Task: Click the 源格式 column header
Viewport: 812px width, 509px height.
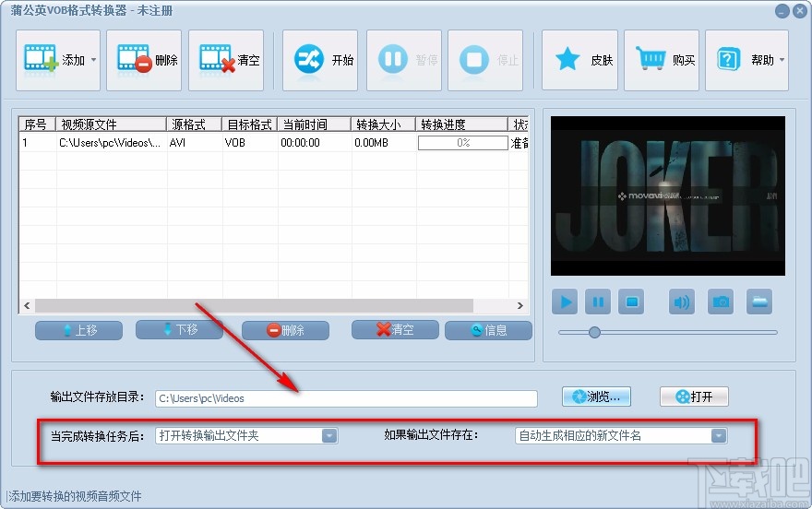Action: point(194,124)
